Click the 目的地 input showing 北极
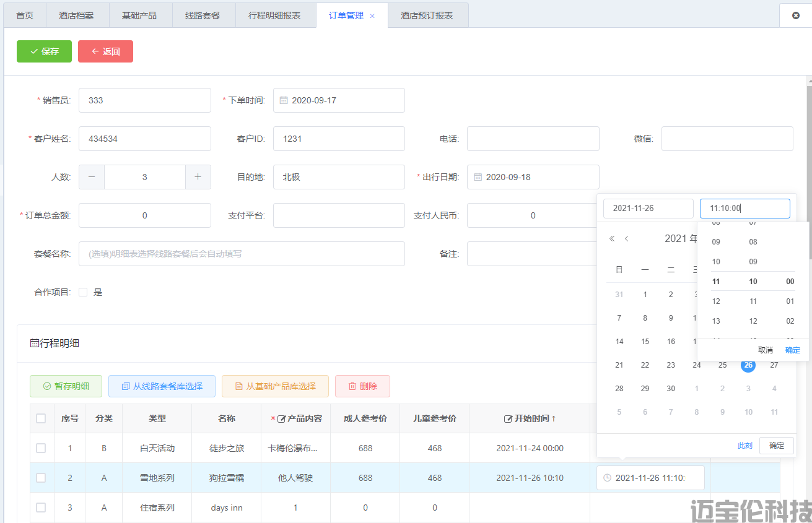The width and height of the screenshot is (812, 523). pos(339,177)
